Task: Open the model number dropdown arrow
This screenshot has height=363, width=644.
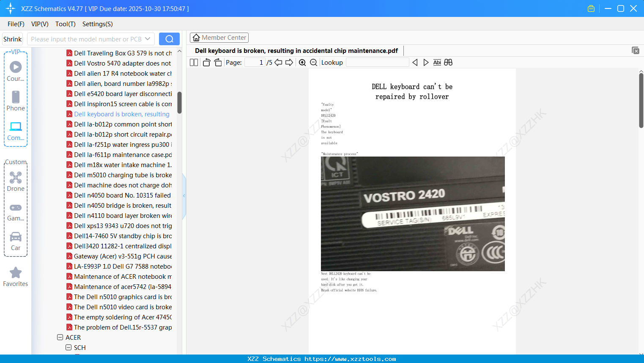Action: pos(148,39)
